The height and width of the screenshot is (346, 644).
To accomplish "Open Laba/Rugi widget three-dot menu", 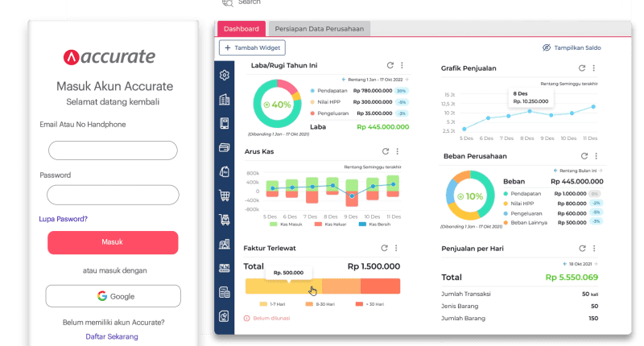I will (x=402, y=65).
